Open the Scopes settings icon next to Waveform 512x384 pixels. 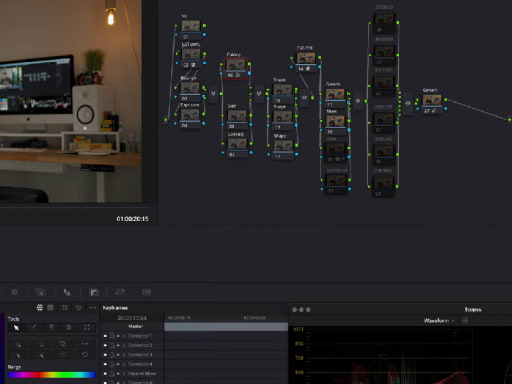(x=465, y=320)
